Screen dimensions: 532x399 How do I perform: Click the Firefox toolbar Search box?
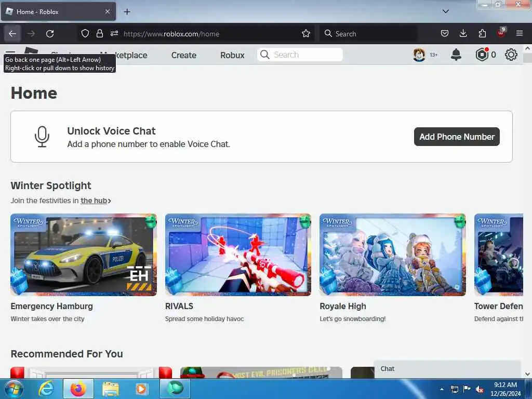tap(368, 34)
